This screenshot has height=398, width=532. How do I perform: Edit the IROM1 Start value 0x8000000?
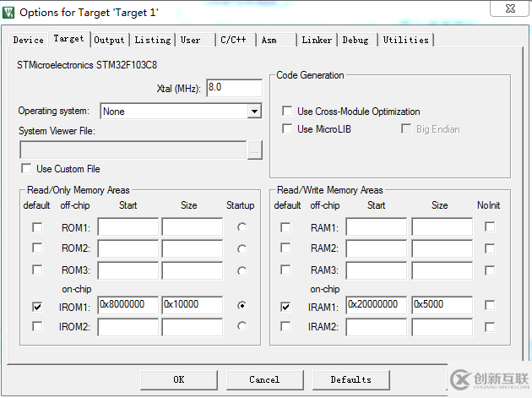click(x=128, y=305)
